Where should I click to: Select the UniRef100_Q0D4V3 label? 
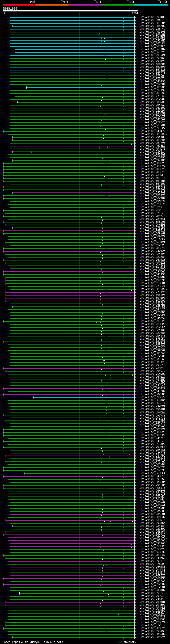[x=152, y=61]
